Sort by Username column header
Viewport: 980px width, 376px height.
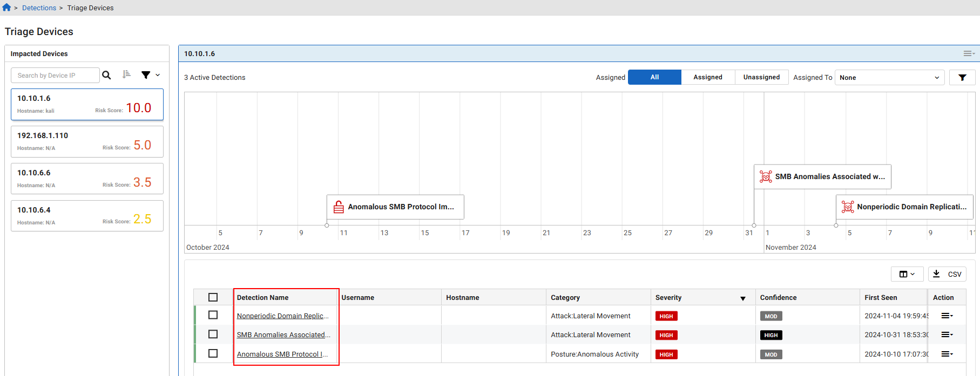coord(357,298)
